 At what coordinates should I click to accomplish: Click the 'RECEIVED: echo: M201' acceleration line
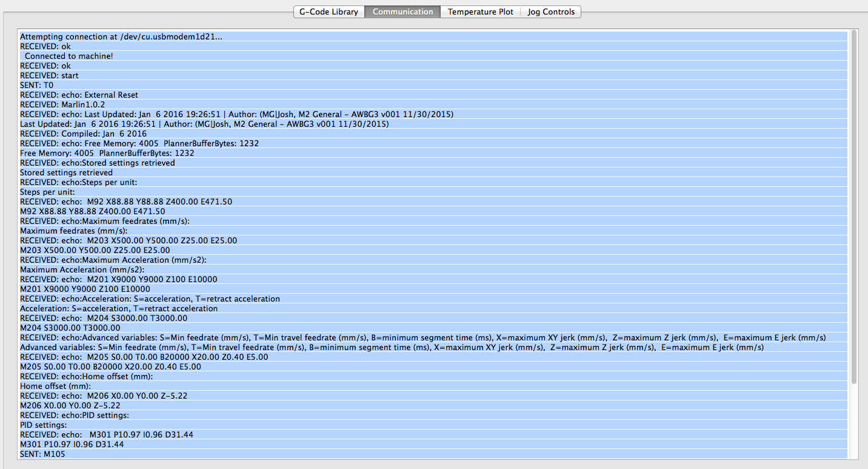pyautogui.click(x=119, y=280)
